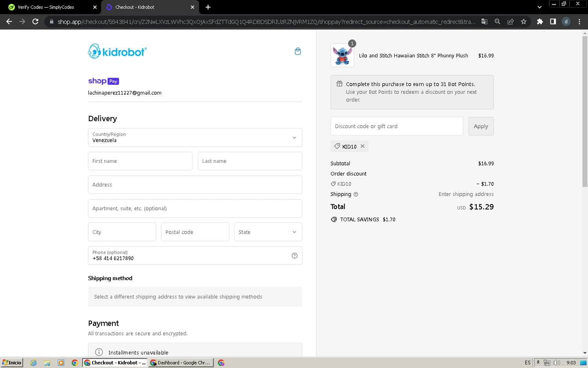Open the State dropdown
Screen dimensions: 588x368
click(268, 232)
